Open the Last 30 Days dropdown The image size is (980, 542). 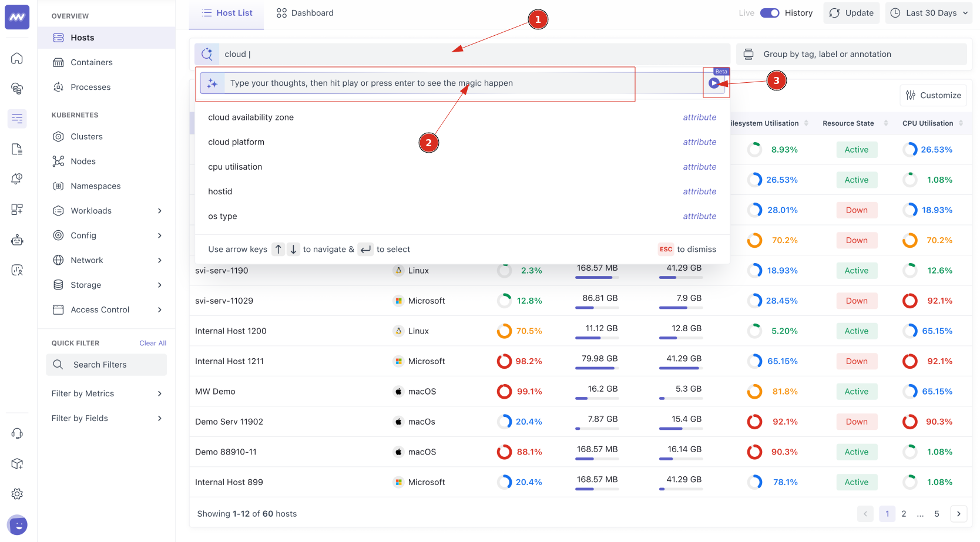pyautogui.click(x=929, y=13)
